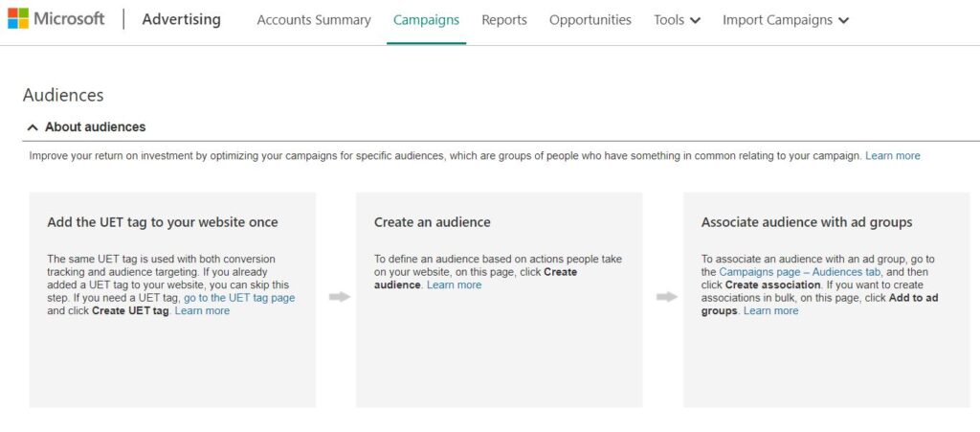
Task: Click the Advertising brand title
Action: pyautogui.click(x=181, y=19)
